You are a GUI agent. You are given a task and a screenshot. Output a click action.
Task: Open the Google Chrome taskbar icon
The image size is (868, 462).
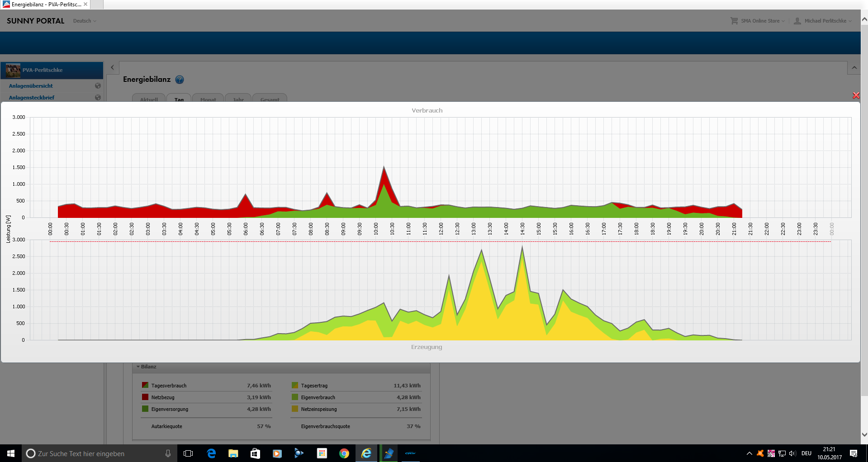[344, 453]
